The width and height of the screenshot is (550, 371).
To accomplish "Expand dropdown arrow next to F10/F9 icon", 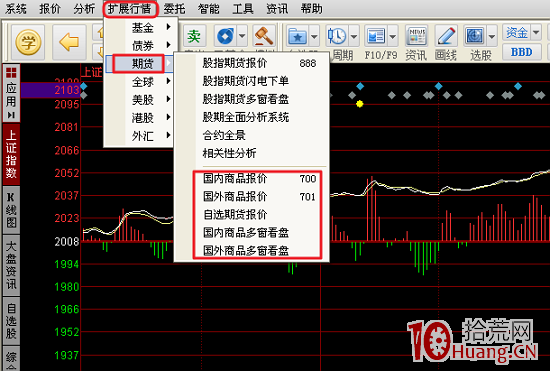I will tap(392, 36).
